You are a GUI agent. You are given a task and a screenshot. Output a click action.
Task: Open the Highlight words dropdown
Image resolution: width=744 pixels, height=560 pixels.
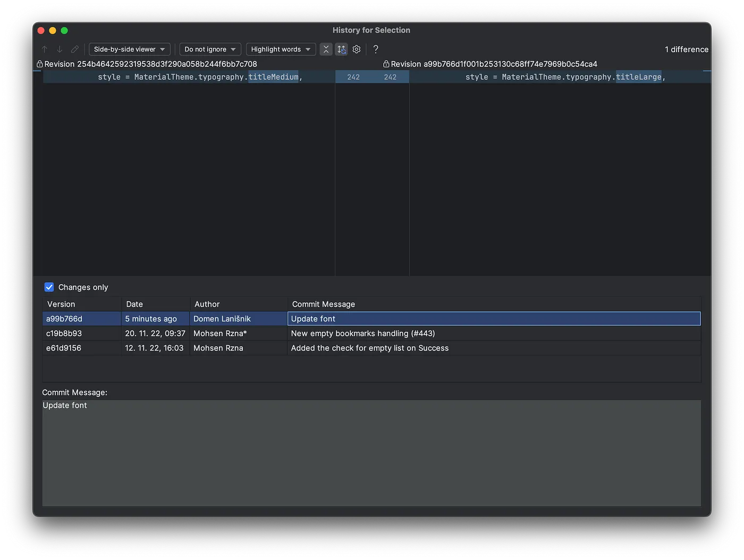click(281, 49)
